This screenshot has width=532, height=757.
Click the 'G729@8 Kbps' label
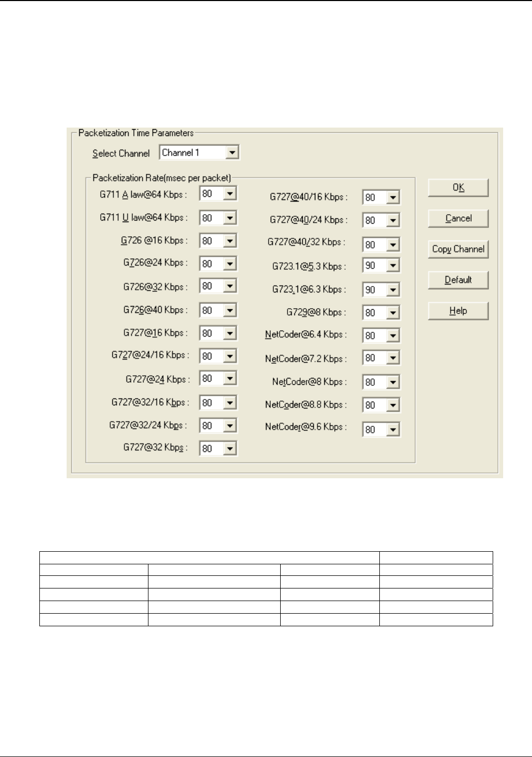[x=316, y=312]
